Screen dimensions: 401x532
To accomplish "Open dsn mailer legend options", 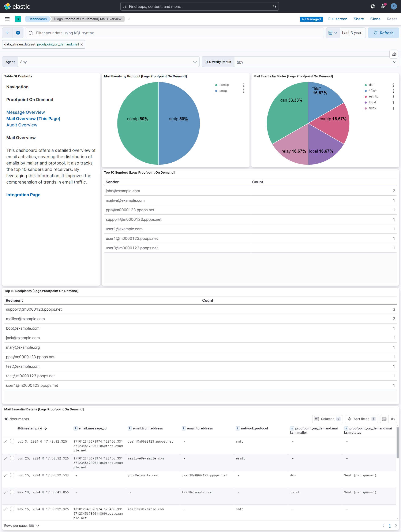I will point(393,85).
